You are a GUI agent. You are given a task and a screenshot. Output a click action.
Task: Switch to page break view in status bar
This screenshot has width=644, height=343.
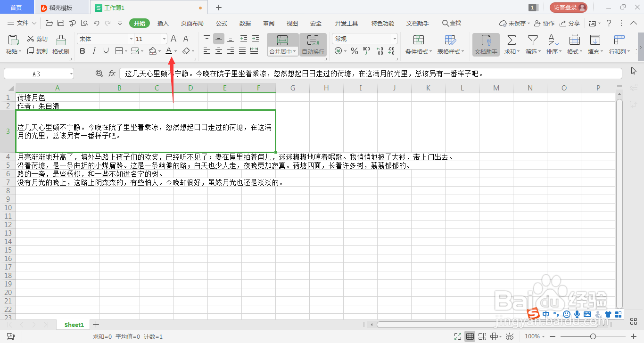coord(482,336)
